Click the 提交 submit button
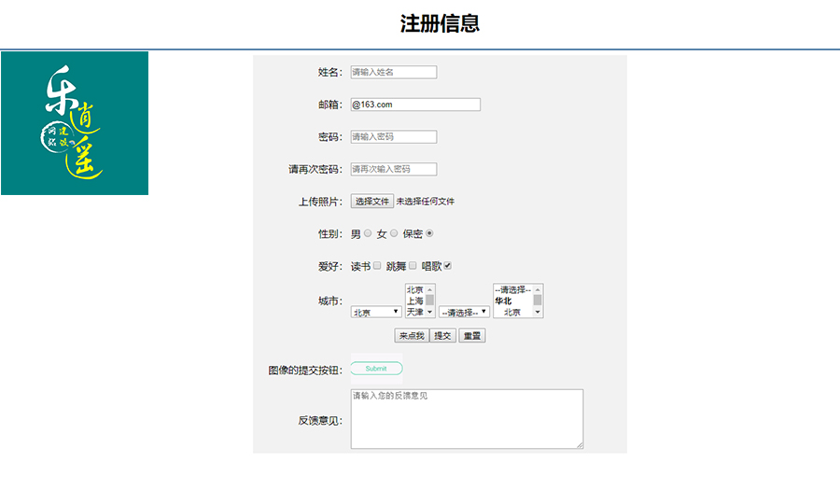840x504 pixels. click(442, 336)
